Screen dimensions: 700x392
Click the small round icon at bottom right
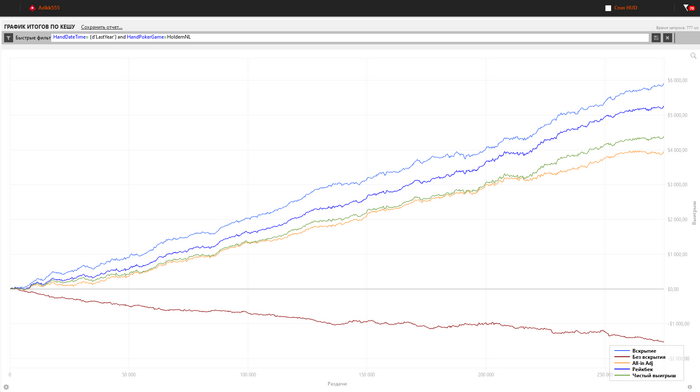pos(690,387)
